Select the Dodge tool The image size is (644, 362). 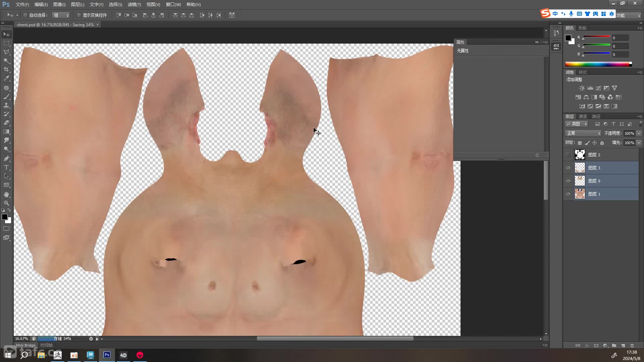[x=6, y=149]
